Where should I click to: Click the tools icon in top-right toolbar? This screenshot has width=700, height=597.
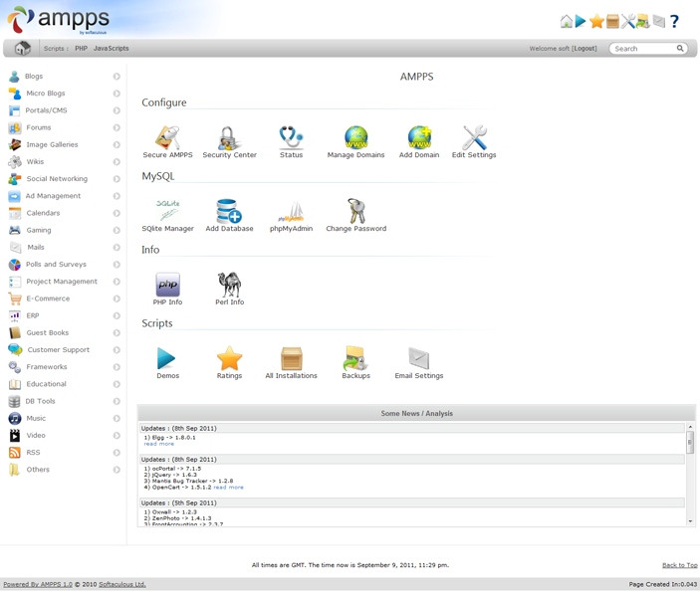[x=627, y=21]
